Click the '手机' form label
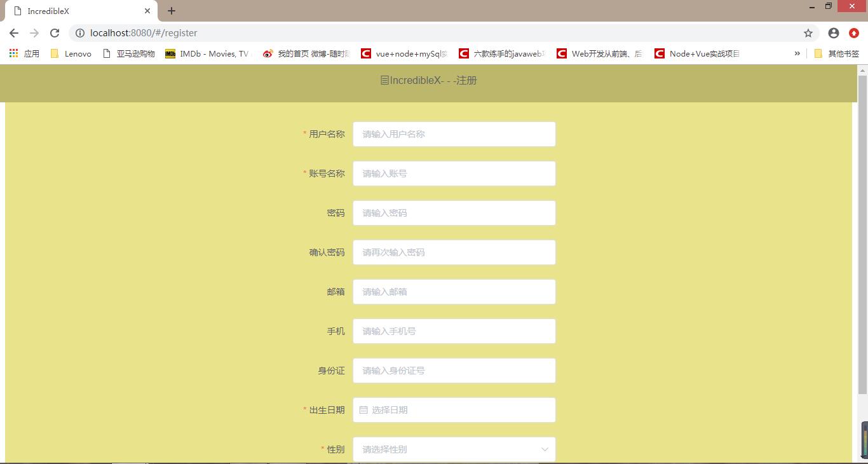Viewport: 868px width, 464px height. pyautogui.click(x=336, y=331)
